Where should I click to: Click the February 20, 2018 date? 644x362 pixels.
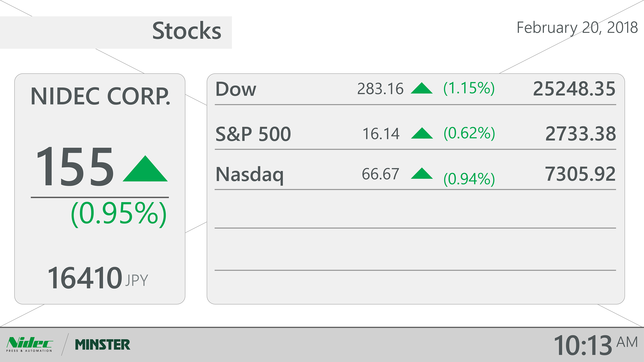click(577, 27)
